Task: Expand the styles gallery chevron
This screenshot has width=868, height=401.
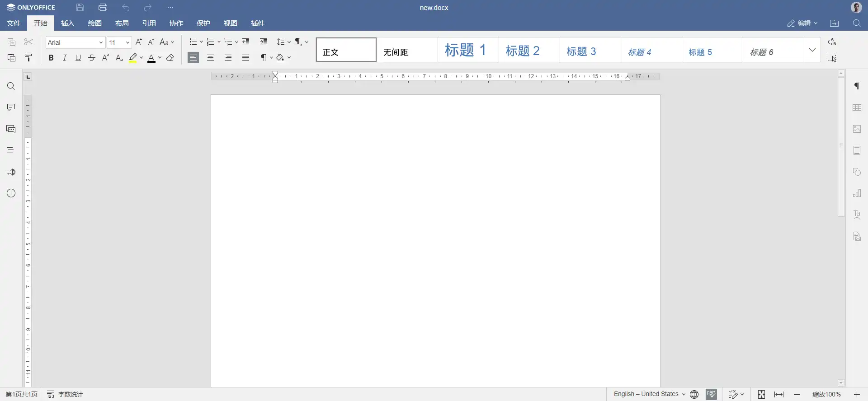Action: [812, 50]
